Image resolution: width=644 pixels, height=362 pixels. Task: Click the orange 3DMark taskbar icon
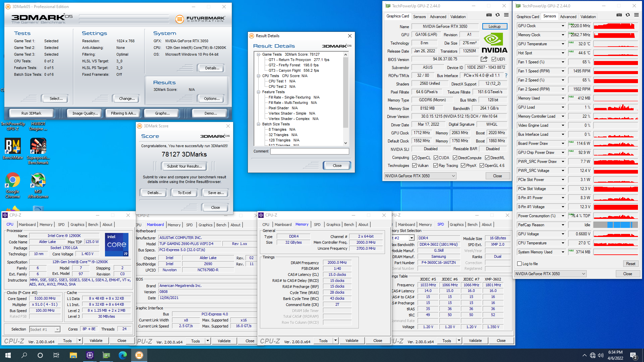click(x=139, y=355)
